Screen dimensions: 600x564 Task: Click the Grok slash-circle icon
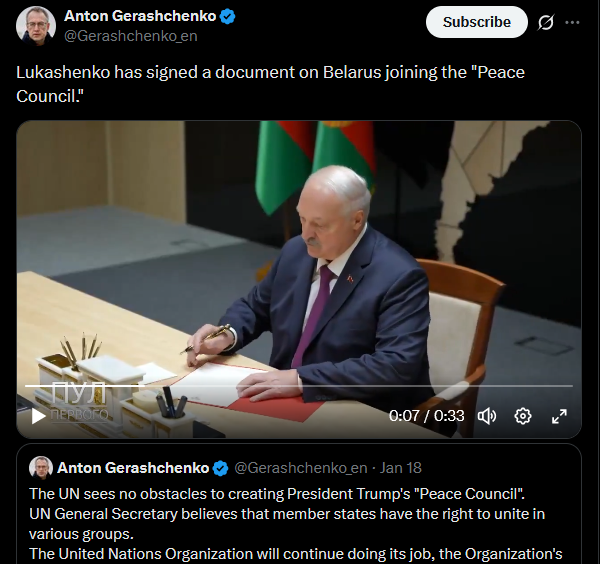click(545, 22)
